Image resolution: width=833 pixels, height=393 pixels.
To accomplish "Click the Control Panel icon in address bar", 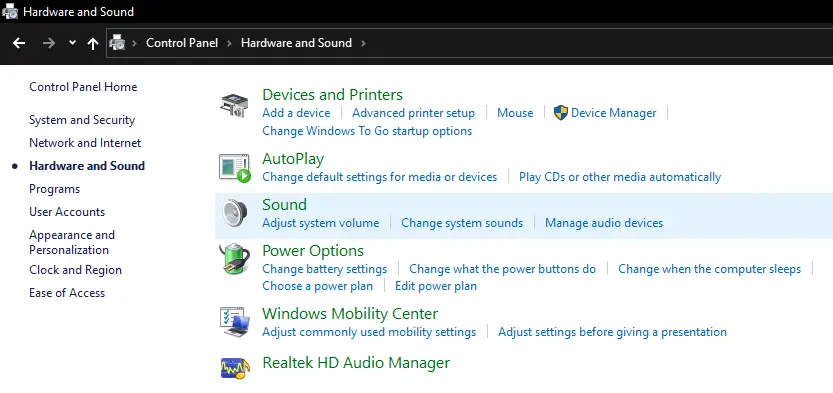I will [117, 43].
